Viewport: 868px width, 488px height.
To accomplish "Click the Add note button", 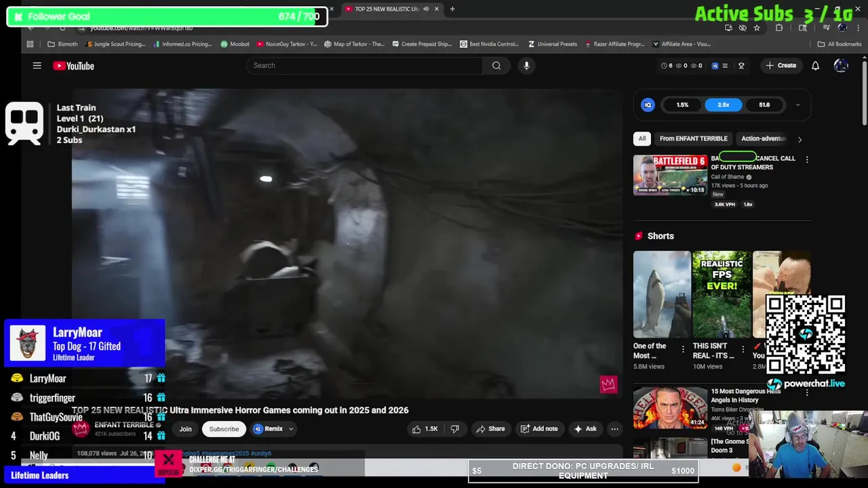I will pyautogui.click(x=539, y=429).
